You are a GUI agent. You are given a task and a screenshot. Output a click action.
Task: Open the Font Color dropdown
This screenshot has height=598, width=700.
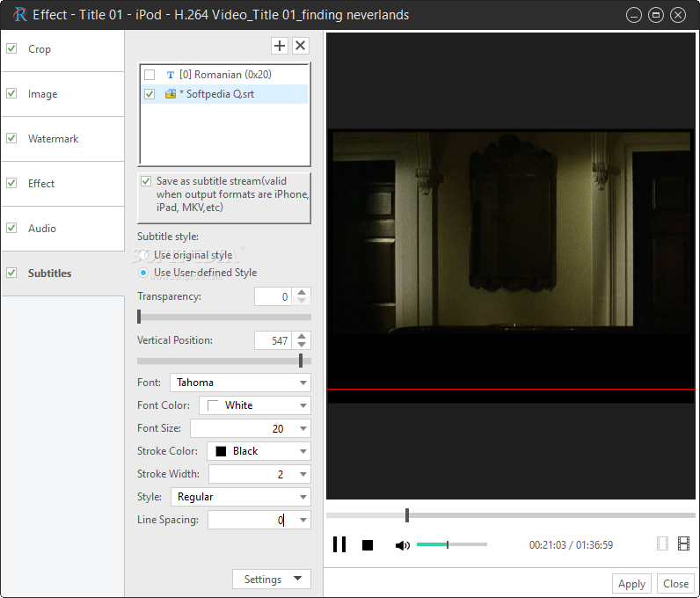pyautogui.click(x=254, y=405)
